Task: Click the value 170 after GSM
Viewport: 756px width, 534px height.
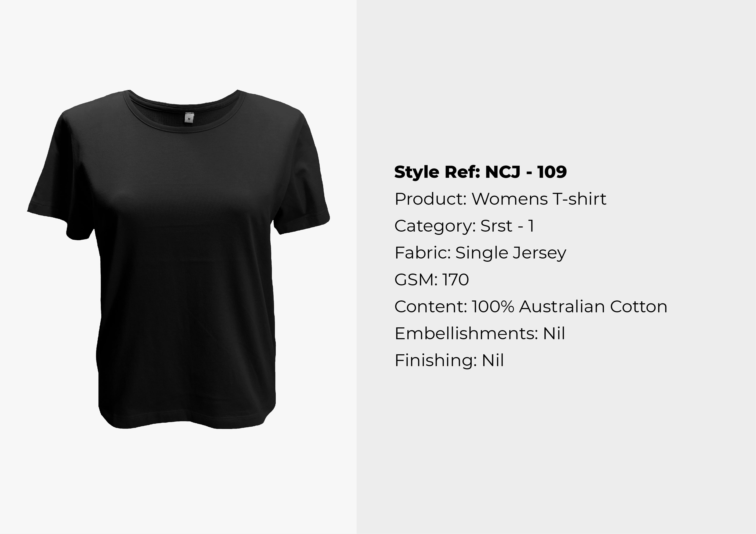Action: 456,280
